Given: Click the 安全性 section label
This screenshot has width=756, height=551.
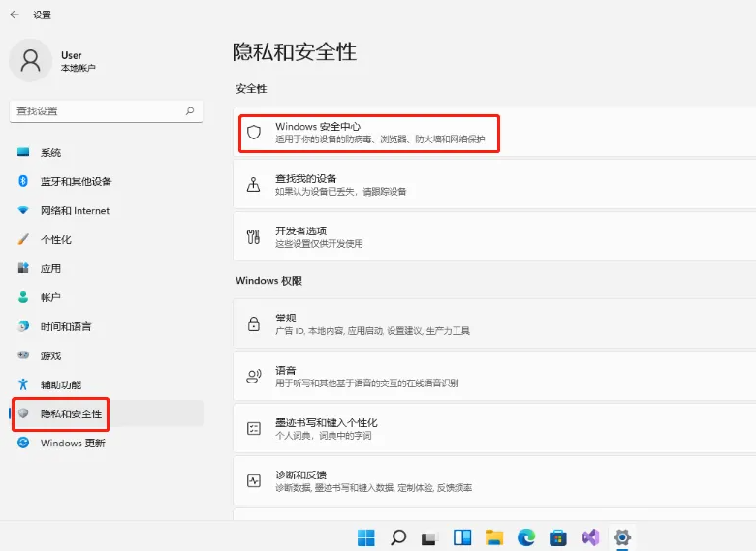Looking at the screenshot, I should [251, 89].
